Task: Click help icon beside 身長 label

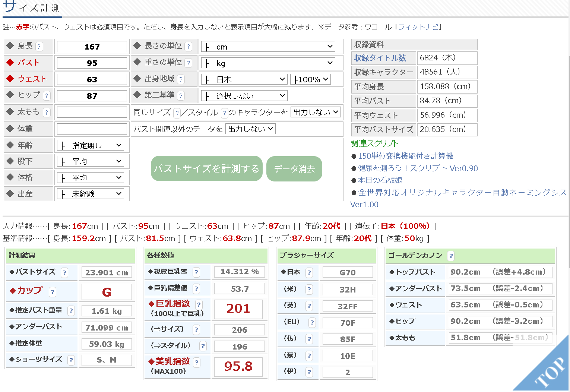Action: (39, 47)
